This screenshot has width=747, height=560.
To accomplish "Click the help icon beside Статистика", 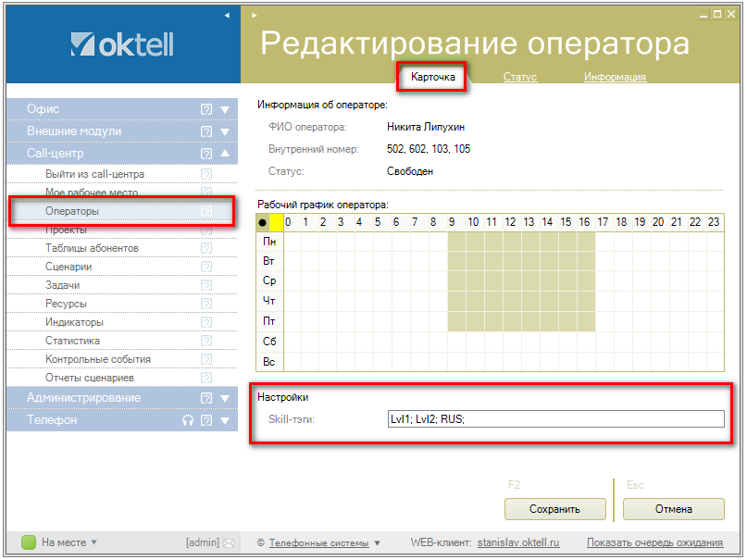I will 206,341.
